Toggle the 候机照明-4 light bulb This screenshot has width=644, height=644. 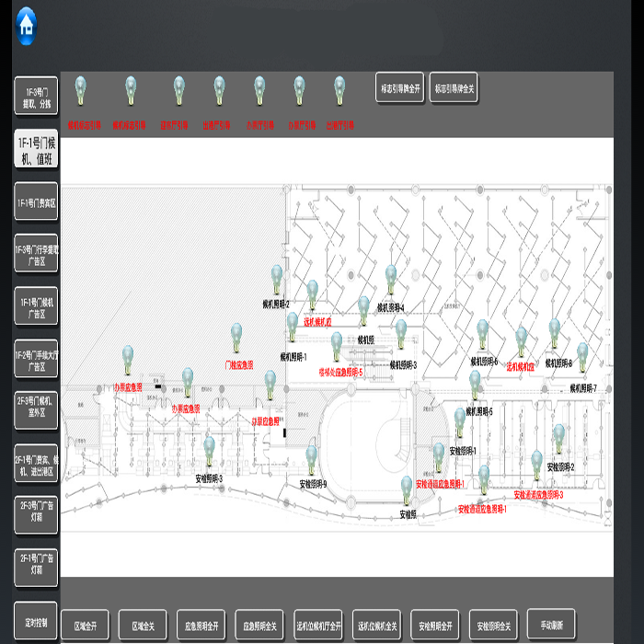pyautogui.click(x=391, y=280)
